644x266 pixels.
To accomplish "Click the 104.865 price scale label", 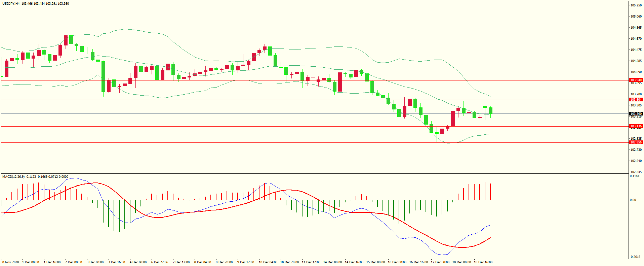I will point(636,28).
